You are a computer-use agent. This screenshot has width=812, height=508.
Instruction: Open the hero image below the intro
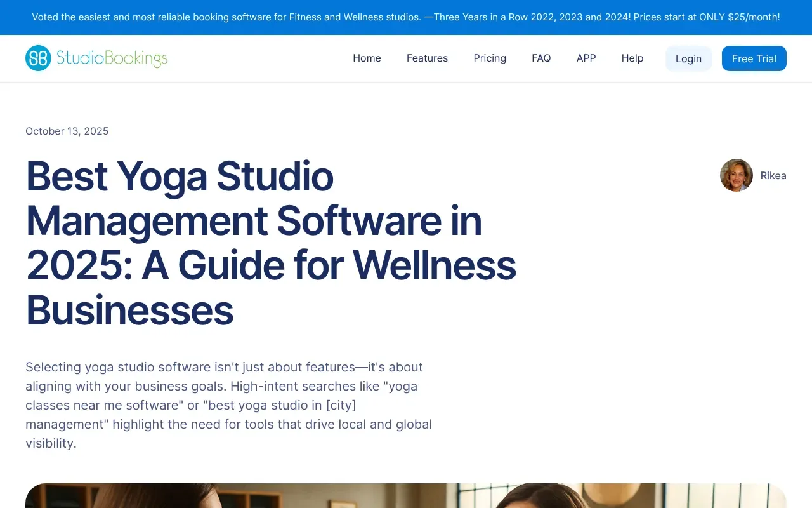pos(406,496)
